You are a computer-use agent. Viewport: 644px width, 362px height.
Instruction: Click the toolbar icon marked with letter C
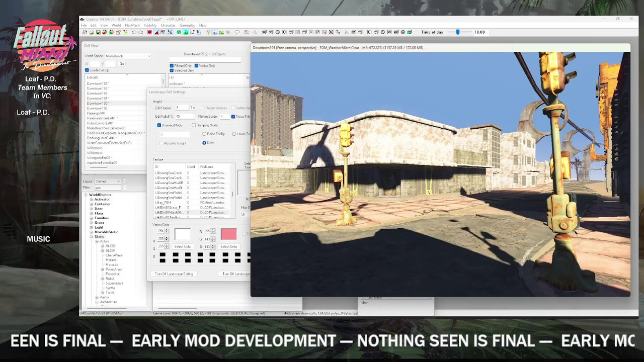(x=369, y=32)
